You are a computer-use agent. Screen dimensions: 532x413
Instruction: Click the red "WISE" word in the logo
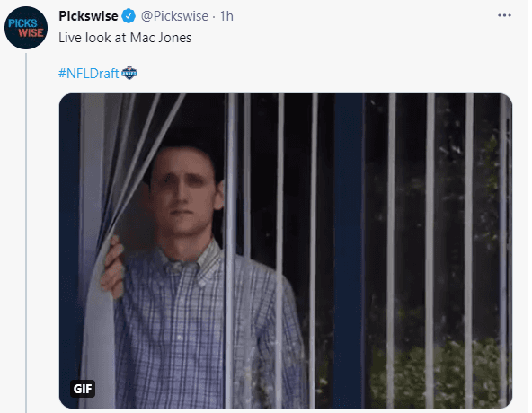[31, 33]
